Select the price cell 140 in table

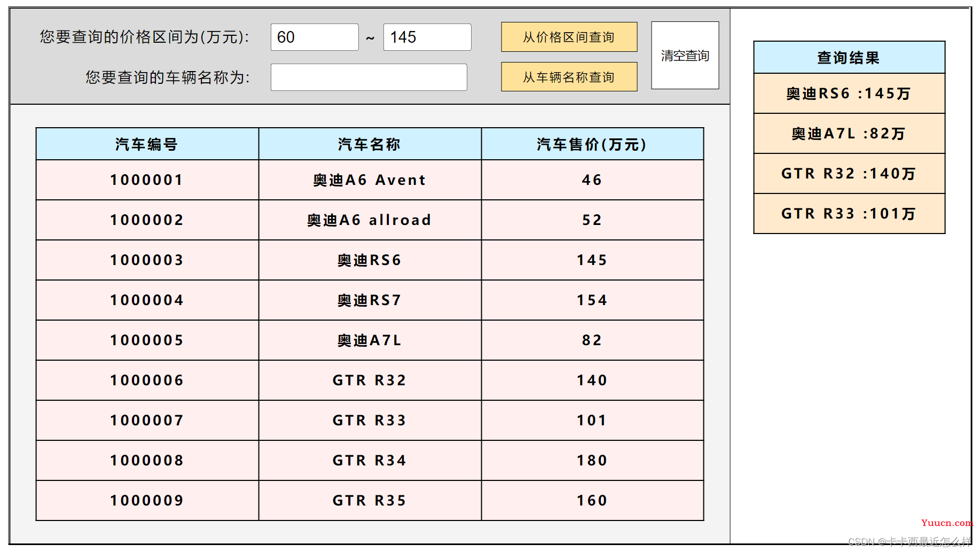coord(593,380)
